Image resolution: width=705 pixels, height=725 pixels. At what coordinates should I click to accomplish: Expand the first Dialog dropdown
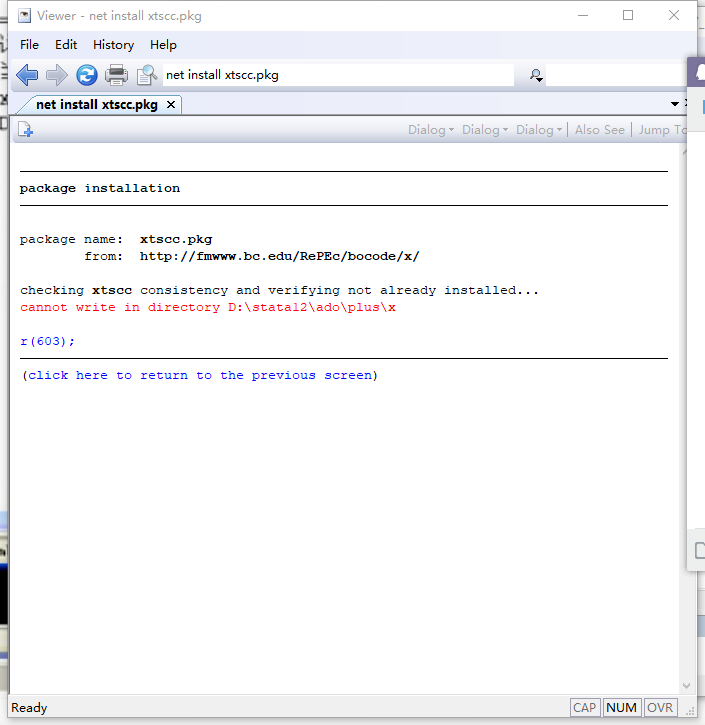(431, 130)
